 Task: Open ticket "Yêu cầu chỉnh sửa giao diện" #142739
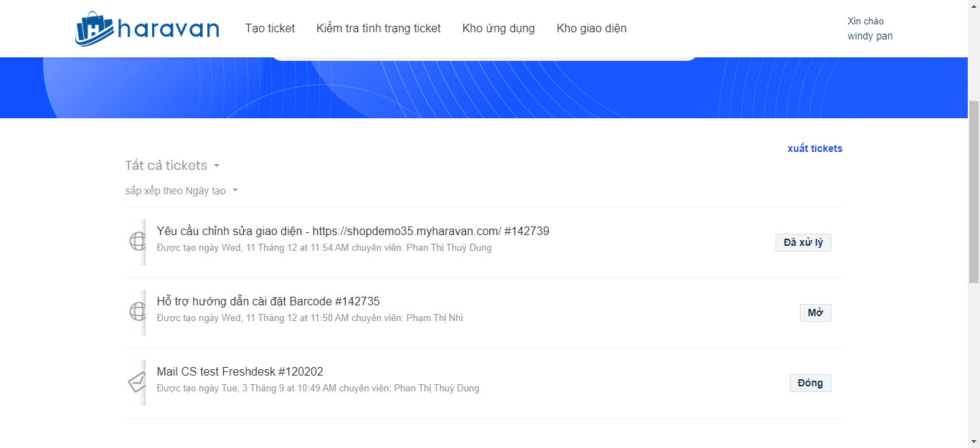(352, 231)
